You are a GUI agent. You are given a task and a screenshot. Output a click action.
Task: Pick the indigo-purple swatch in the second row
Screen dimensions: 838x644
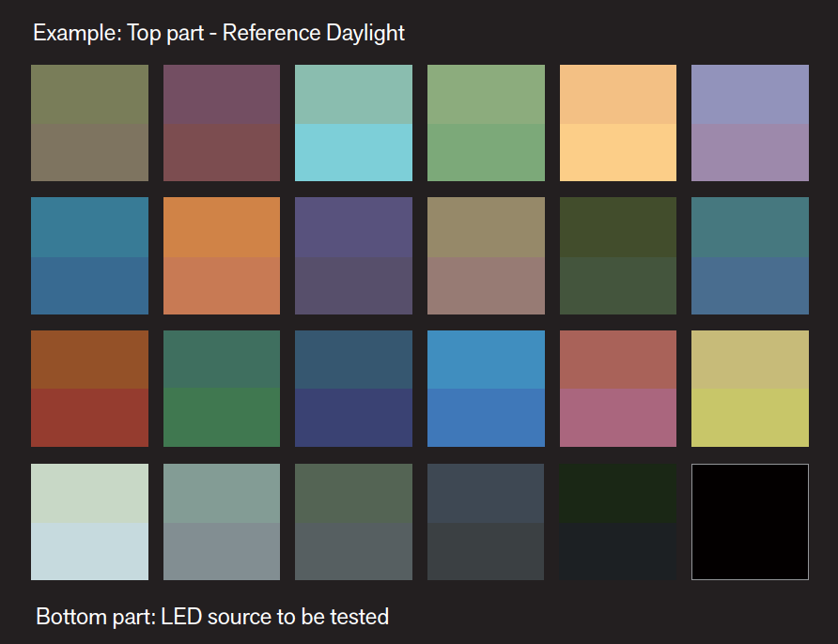pyautogui.click(x=353, y=255)
